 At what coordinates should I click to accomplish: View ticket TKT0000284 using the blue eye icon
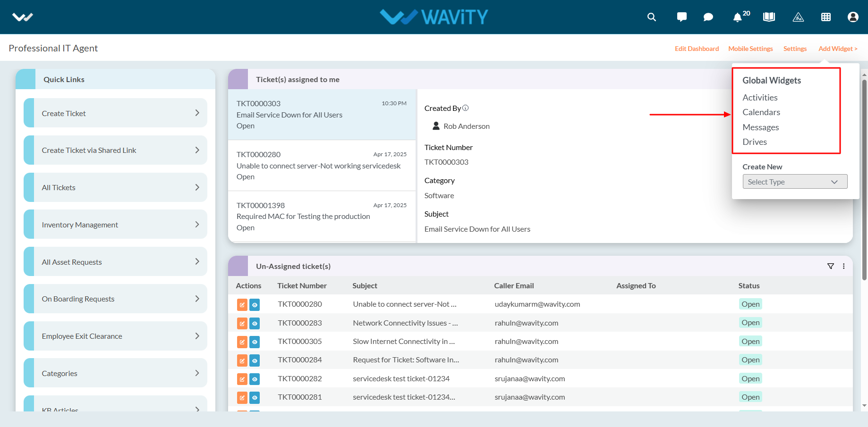pos(255,360)
